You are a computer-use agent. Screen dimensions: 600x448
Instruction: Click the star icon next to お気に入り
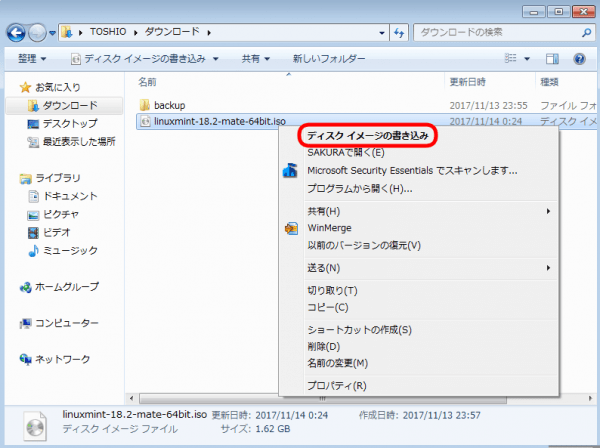coord(25,87)
